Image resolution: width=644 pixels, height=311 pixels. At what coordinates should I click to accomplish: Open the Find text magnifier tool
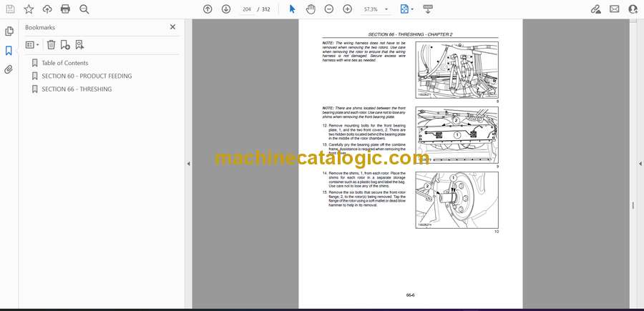click(84, 9)
